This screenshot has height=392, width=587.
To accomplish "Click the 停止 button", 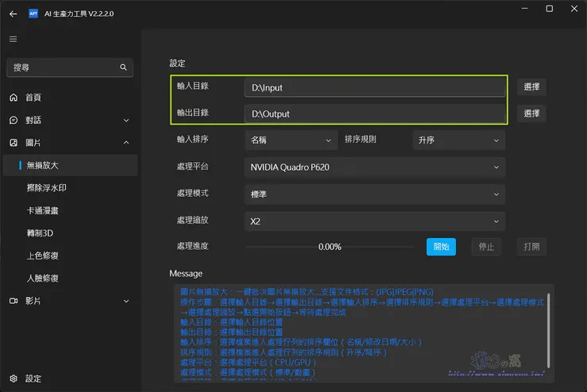I will pos(486,247).
